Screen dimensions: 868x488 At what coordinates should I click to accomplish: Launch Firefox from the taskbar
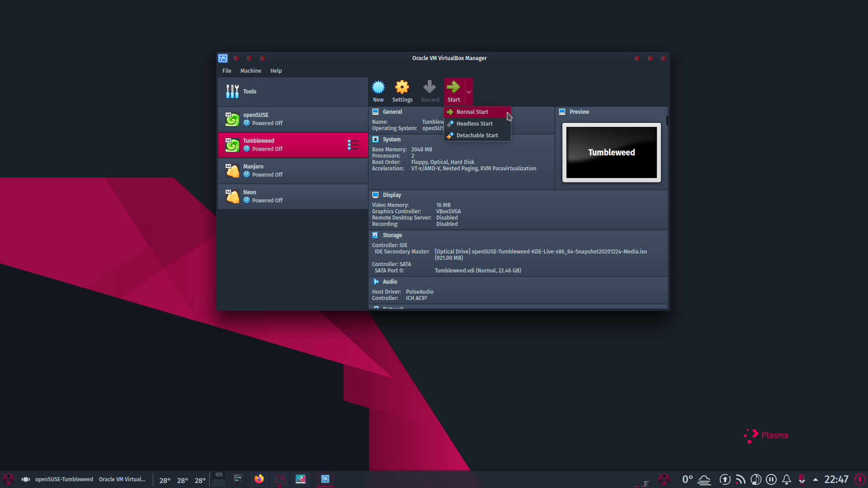259,479
